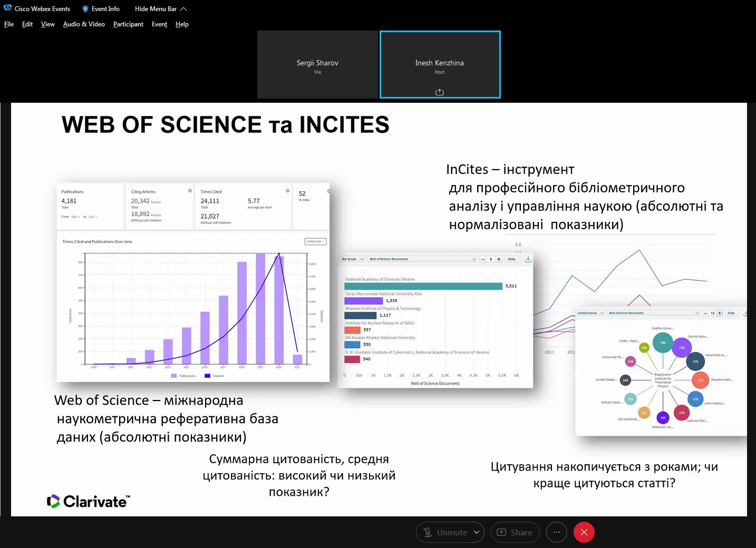756x548 pixels.
Task: Open the Edit menu
Action: 27,24
